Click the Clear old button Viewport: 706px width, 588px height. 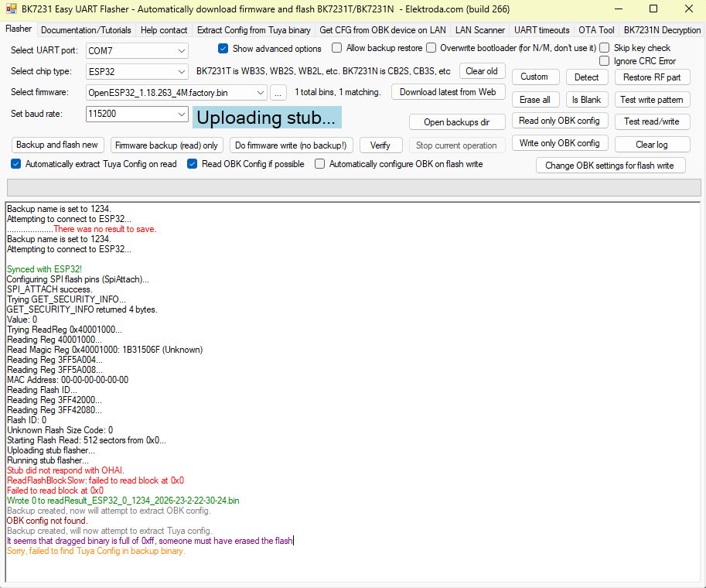pyautogui.click(x=482, y=71)
